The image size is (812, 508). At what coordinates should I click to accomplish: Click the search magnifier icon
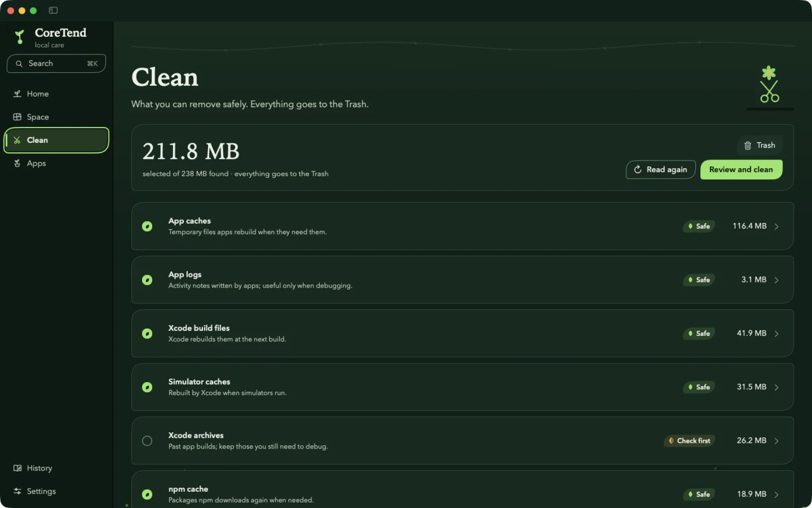[19, 63]
